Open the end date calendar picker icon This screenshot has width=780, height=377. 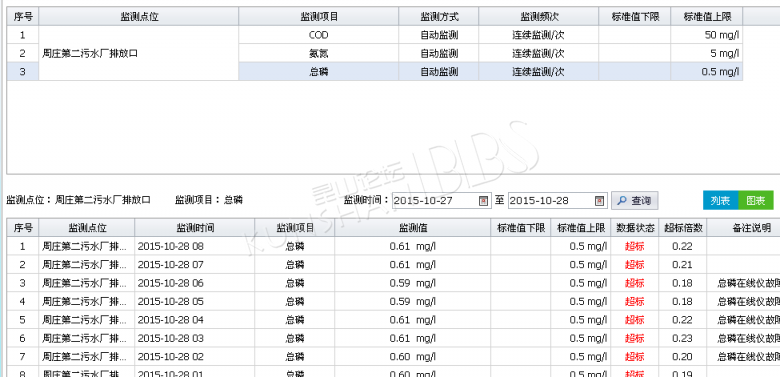pos(600,201)
